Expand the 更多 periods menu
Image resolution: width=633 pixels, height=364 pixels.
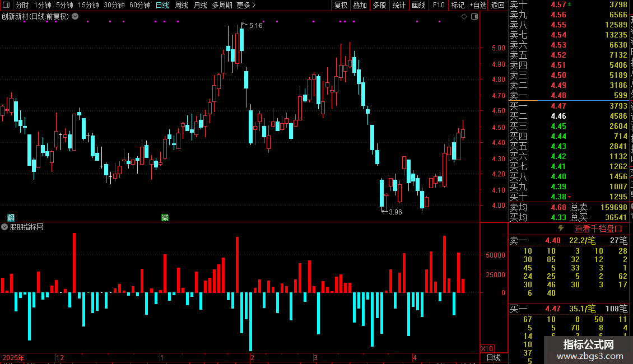pos(246,5)
